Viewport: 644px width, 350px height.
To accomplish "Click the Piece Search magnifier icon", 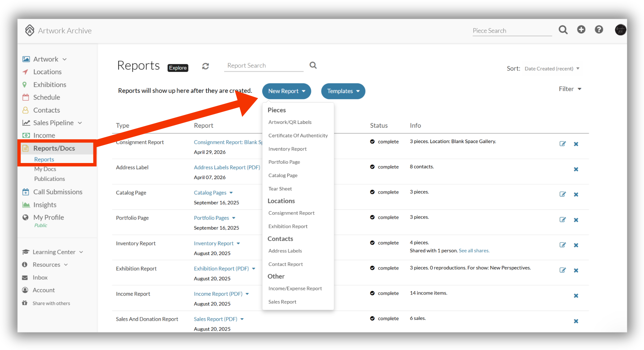I will (563, 30).
